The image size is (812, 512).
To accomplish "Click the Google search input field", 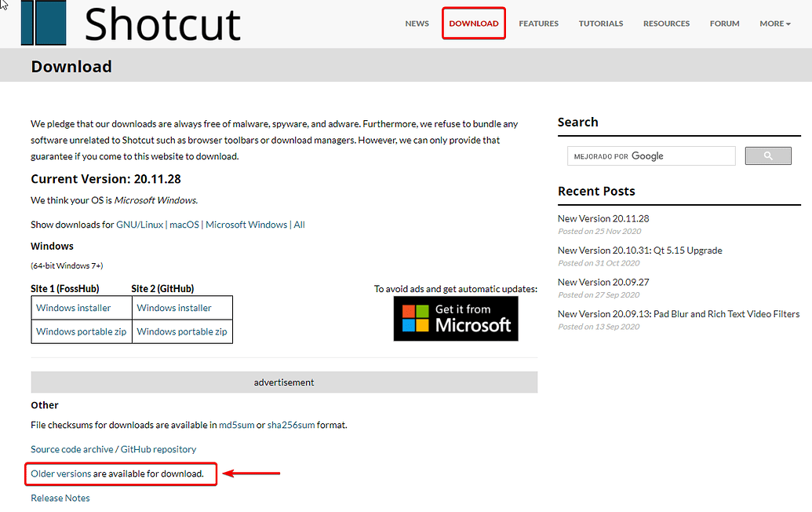I will (x=651, y=156).
